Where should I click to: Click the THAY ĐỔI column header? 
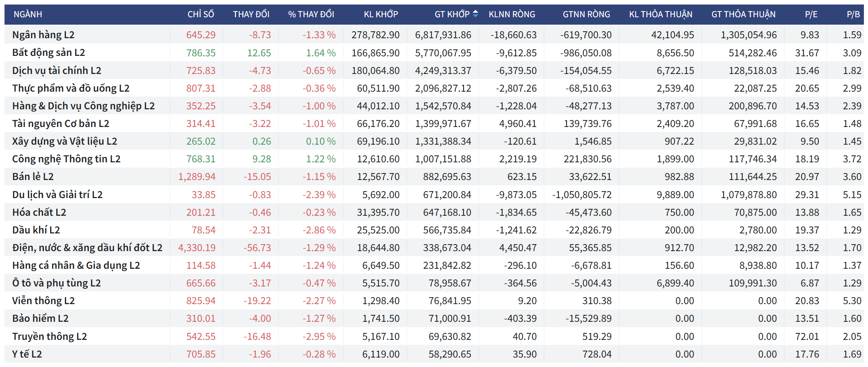pyautogui.click(x=251, y=14)
